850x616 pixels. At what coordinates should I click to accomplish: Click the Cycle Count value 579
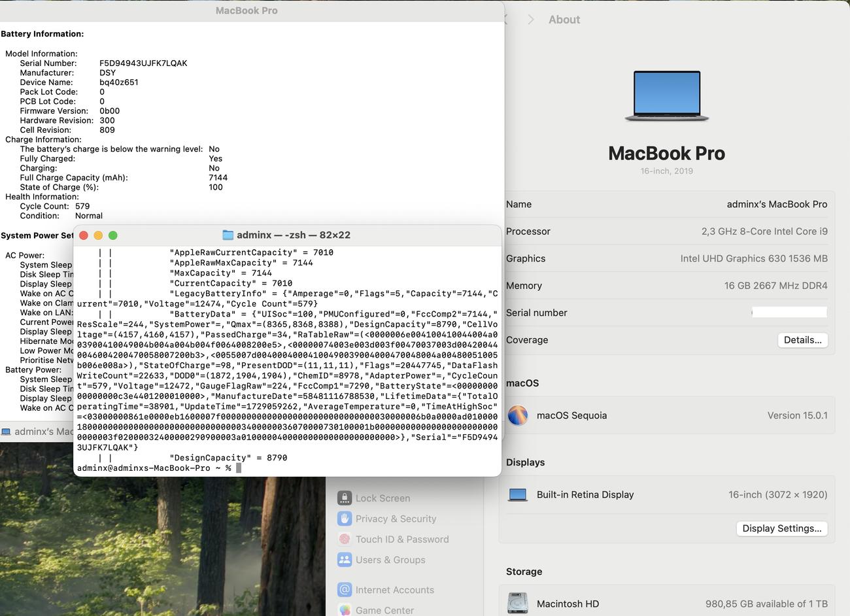[82, 206]
